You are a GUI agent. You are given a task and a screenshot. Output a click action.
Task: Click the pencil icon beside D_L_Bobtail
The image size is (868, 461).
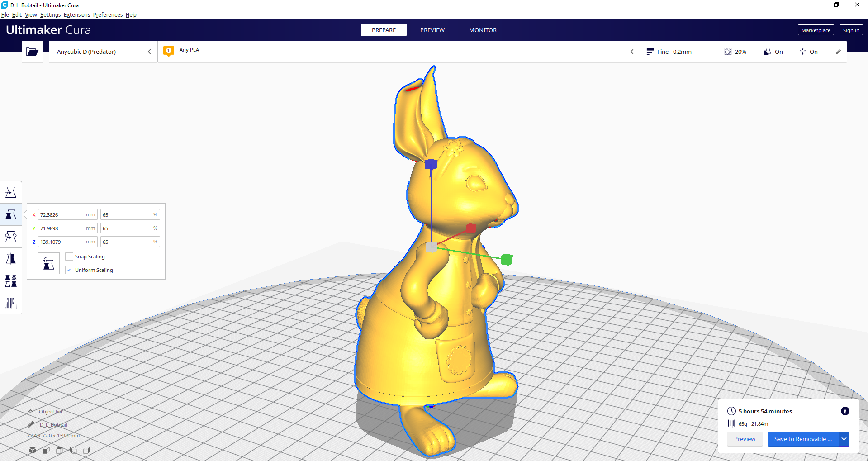pyautogui.click(x=31, y=424)
